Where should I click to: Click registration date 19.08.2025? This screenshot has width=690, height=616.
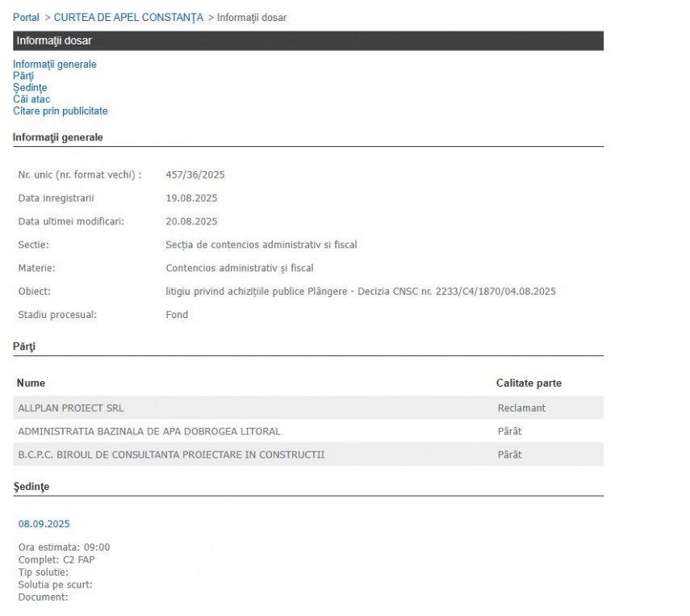(191, 198)
